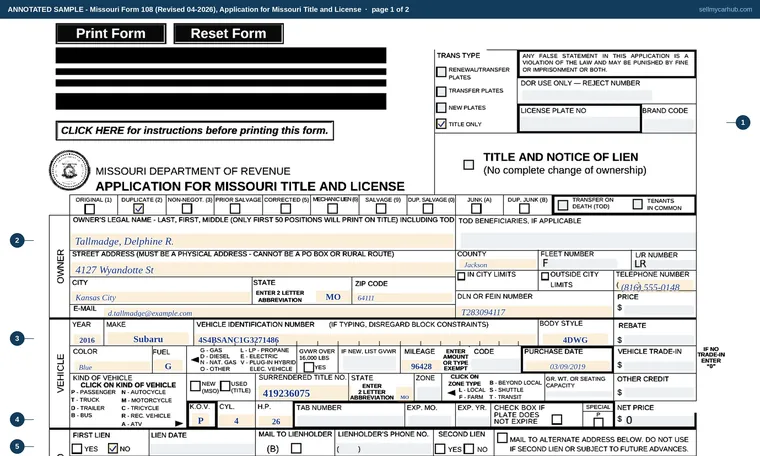Check the Tenants in Common box
This screenshot has width=760, height=456.
(638, 204)
